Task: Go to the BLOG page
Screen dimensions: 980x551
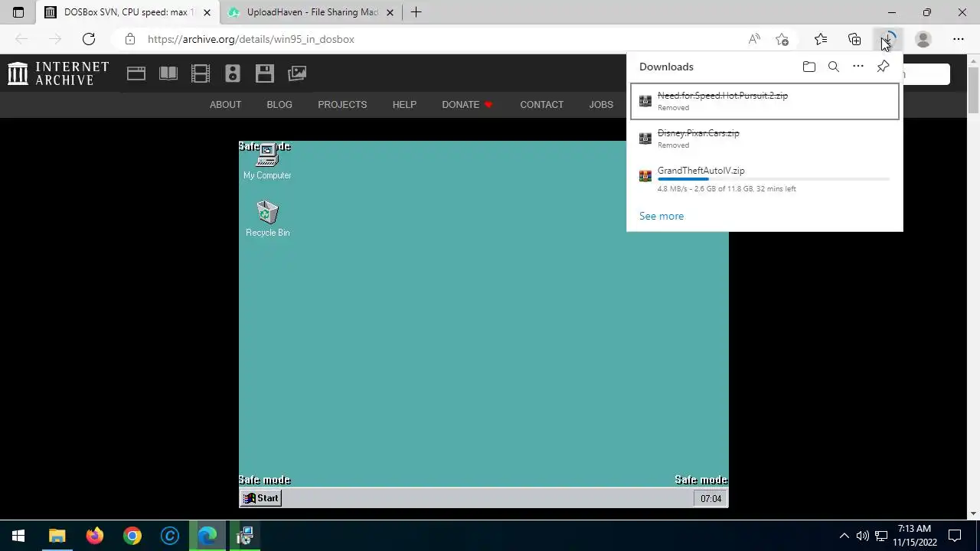Action: coord(279,105)
